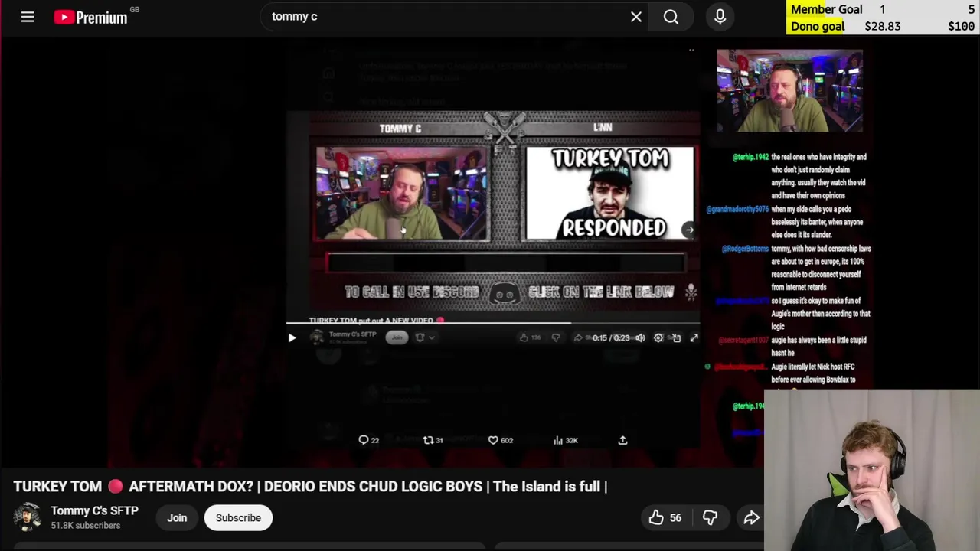View tweet analytics showing 32K

point(566,440)
